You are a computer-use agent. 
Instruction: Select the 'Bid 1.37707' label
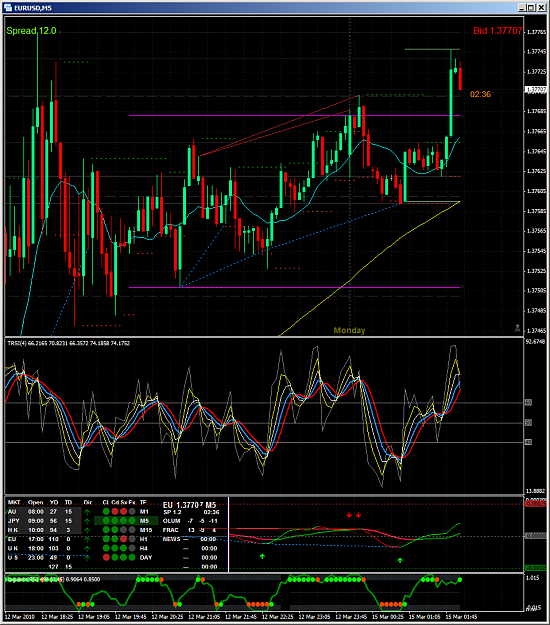coord(497,31)
